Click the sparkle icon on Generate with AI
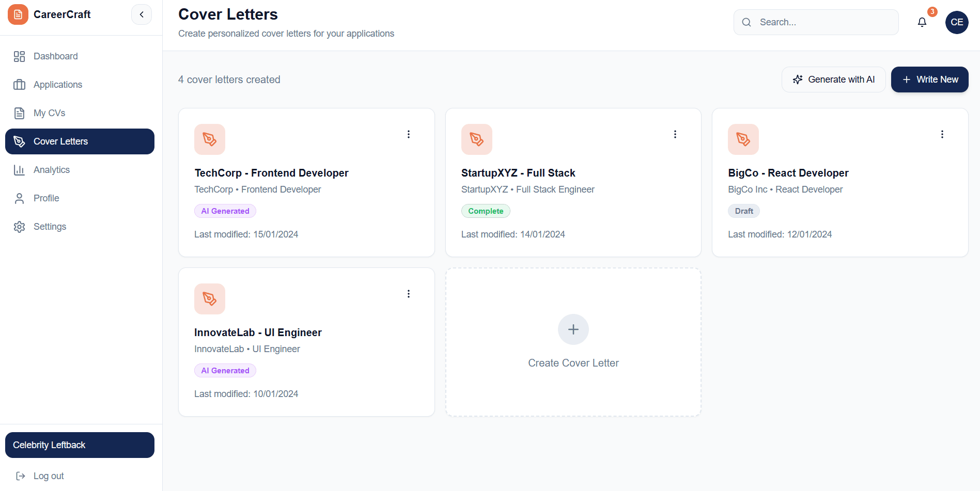 click(798, 80)
